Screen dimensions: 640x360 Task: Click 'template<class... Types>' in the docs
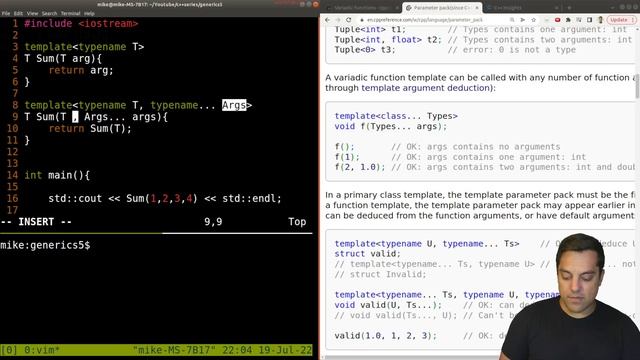(396, 116)
